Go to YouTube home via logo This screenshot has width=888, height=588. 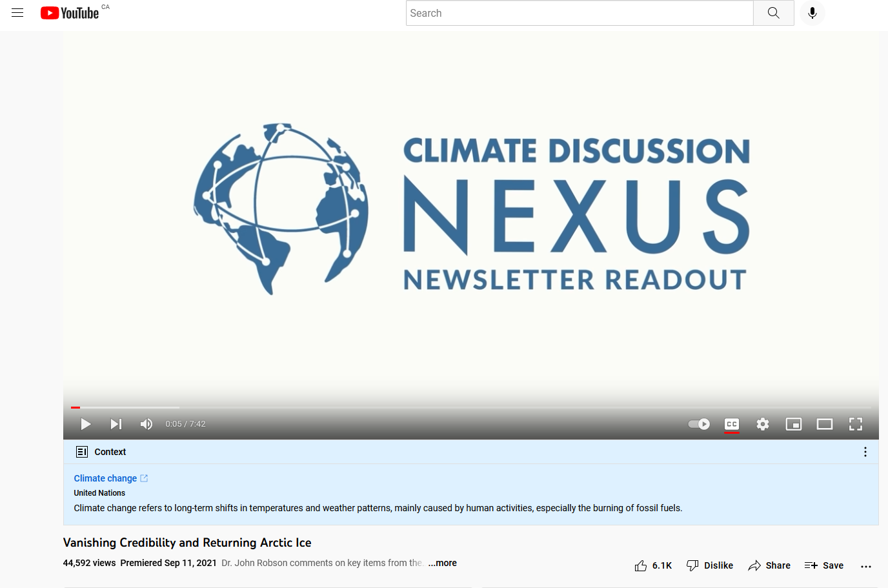(70, 13)
